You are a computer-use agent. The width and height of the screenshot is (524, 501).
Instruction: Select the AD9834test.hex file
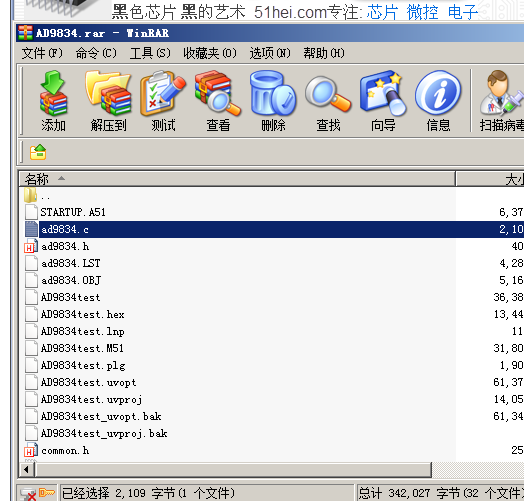coord(82,315)
